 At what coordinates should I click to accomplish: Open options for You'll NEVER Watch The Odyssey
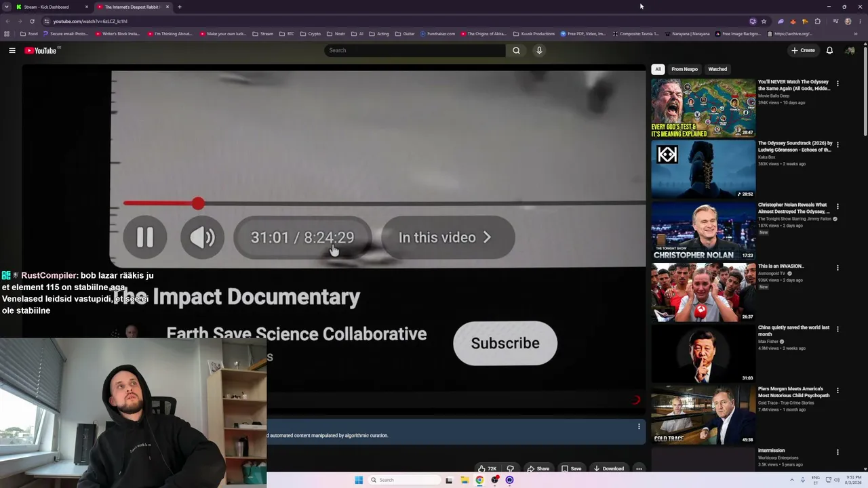pyautogui.click(x=837, y=83)
